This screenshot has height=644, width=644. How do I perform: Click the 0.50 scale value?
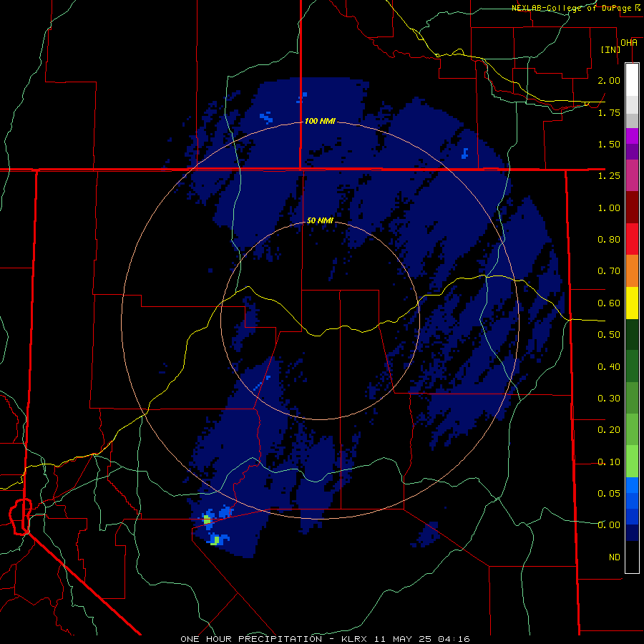[609, 335]
